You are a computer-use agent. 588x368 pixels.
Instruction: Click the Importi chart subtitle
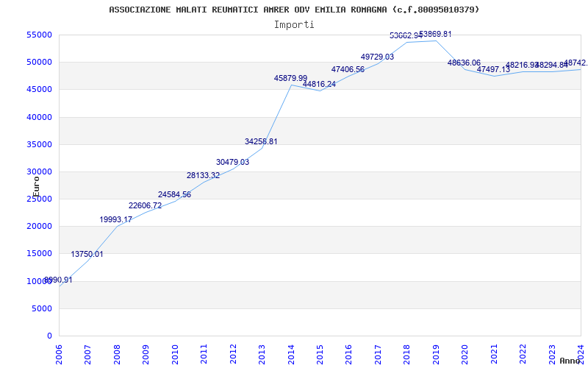point(294,25)
